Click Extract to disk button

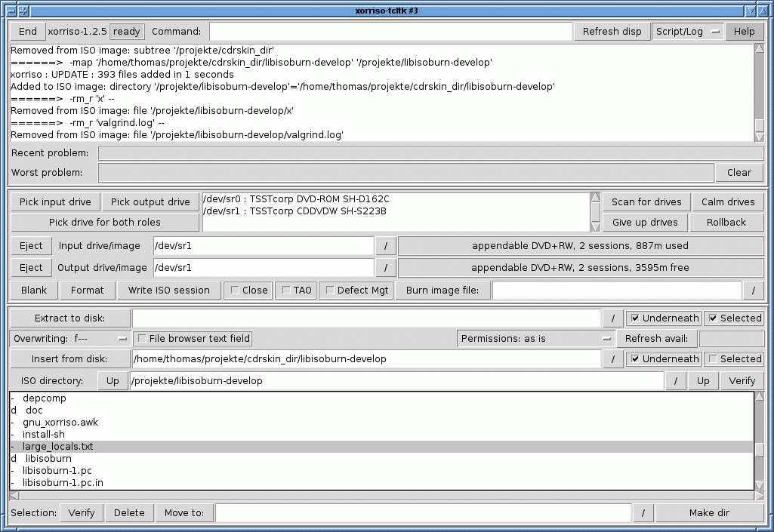click(70, 318)
